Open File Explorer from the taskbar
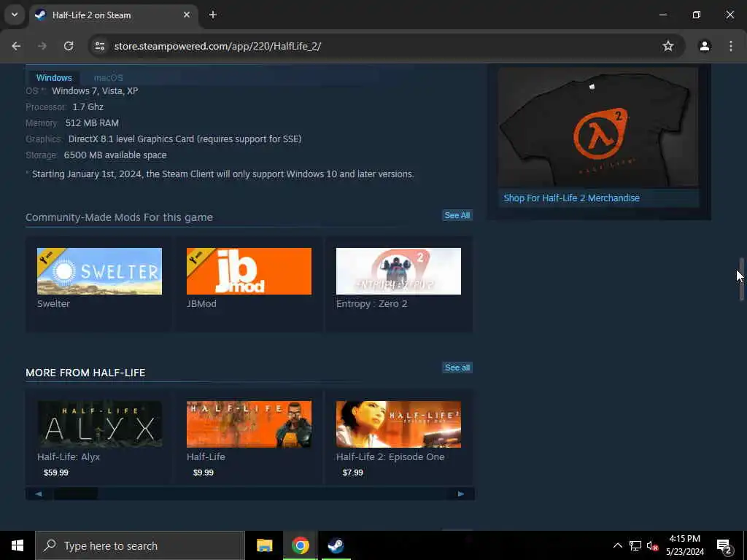Viewport: 747px width, 560px height. click(x=264, y=545)
